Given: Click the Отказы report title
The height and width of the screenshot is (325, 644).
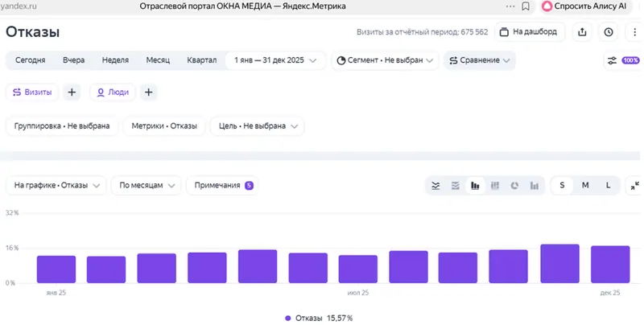Looking at the screenshot, I should pos(32,32).
